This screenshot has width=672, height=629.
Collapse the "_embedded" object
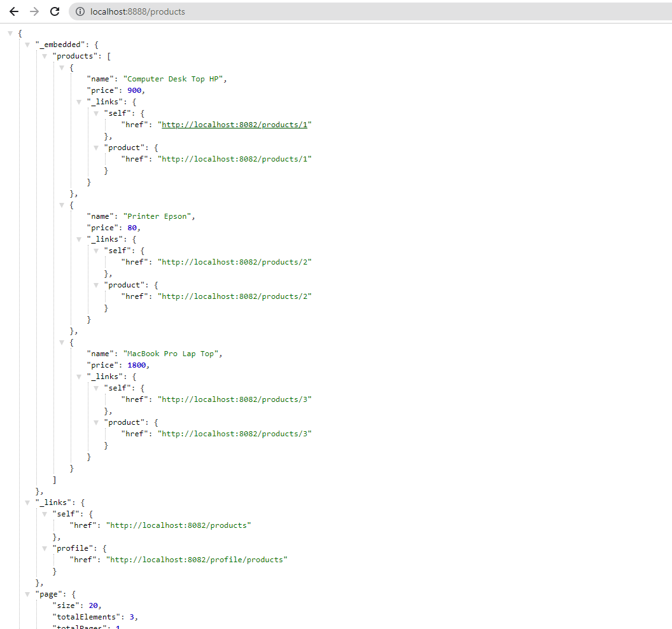tap(27, 45)
